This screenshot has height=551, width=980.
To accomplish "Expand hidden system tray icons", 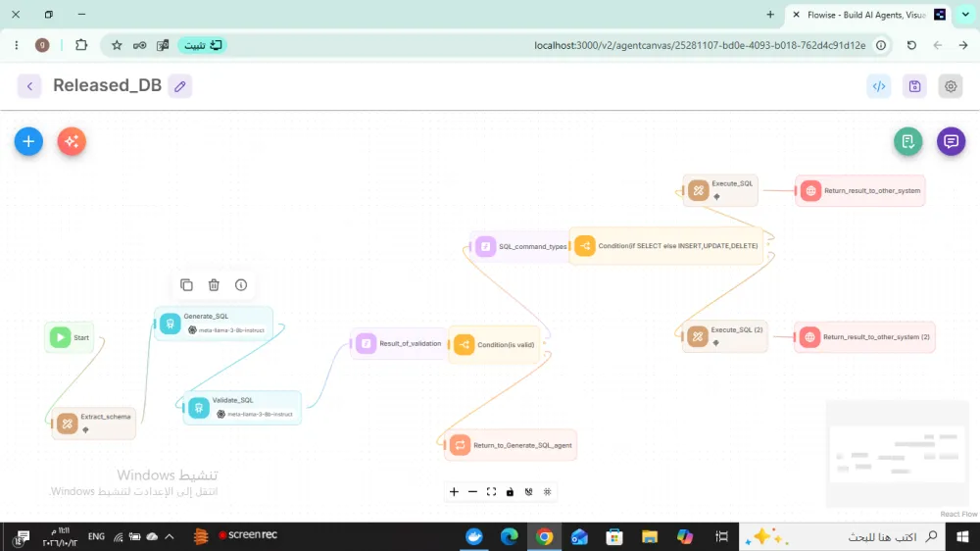I will pos(170,536).
